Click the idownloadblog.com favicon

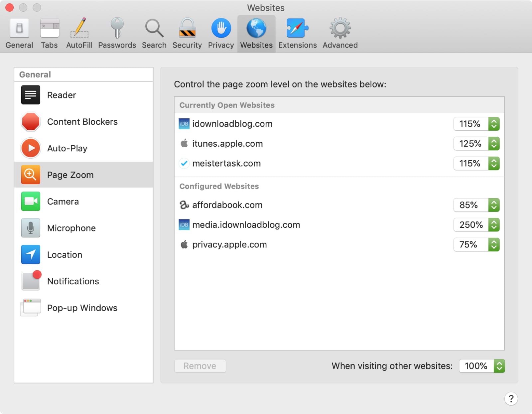tap(184, 124)
